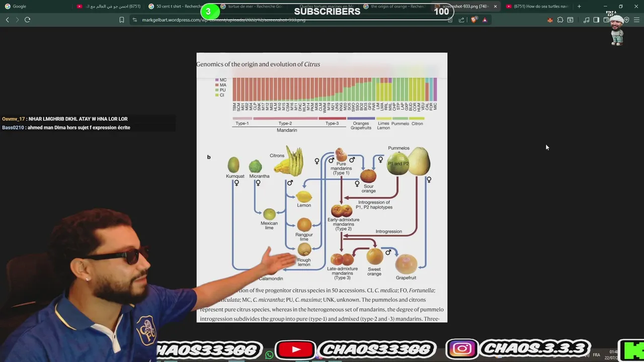Viewport: 644px width, 362px height.
Task: Switch to the Arabic-titled YouTube tab
Action: pyautogui.click(x=109, y=6)
